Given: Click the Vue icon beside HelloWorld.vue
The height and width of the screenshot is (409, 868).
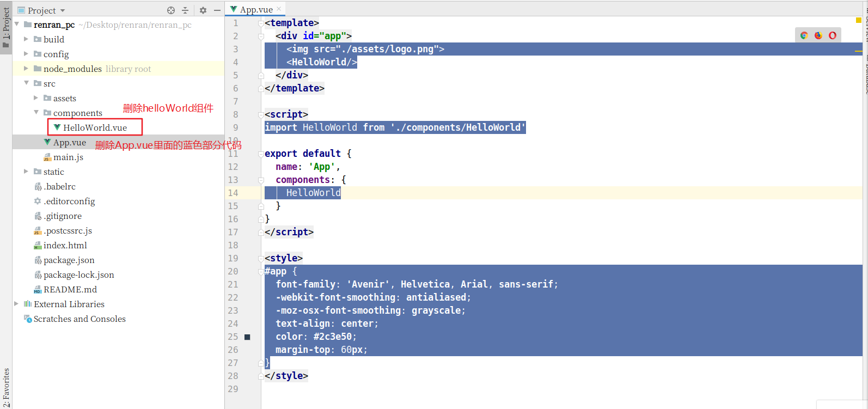Looking at the screenshot, I should click(x=57, y=127).
